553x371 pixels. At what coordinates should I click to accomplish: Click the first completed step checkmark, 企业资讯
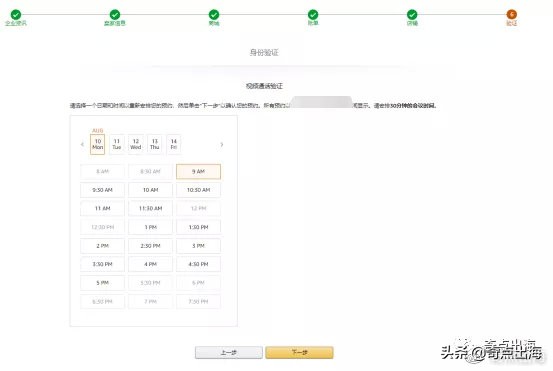point(16,14)
